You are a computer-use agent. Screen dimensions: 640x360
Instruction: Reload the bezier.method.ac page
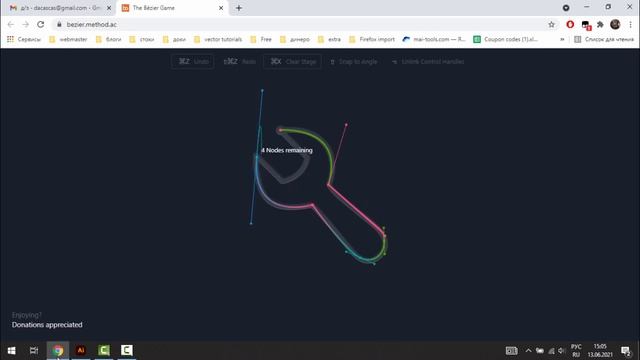[x=40, y=24]
